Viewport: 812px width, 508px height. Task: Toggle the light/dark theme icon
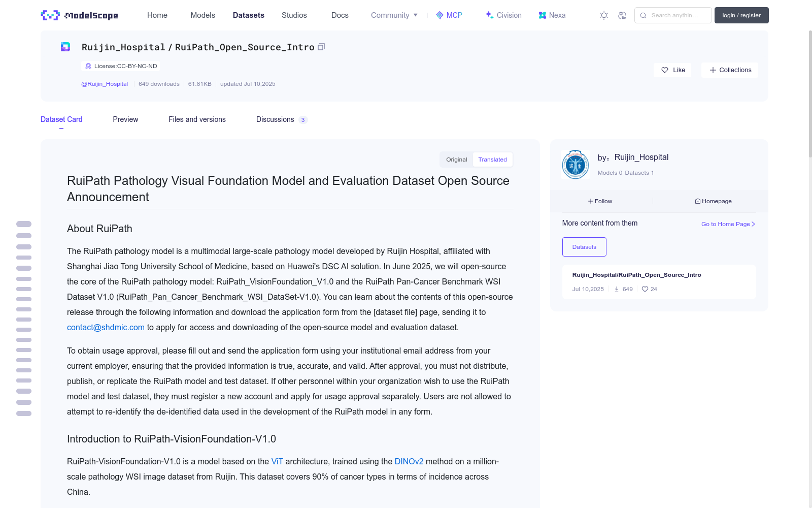(x=604, y=15)
